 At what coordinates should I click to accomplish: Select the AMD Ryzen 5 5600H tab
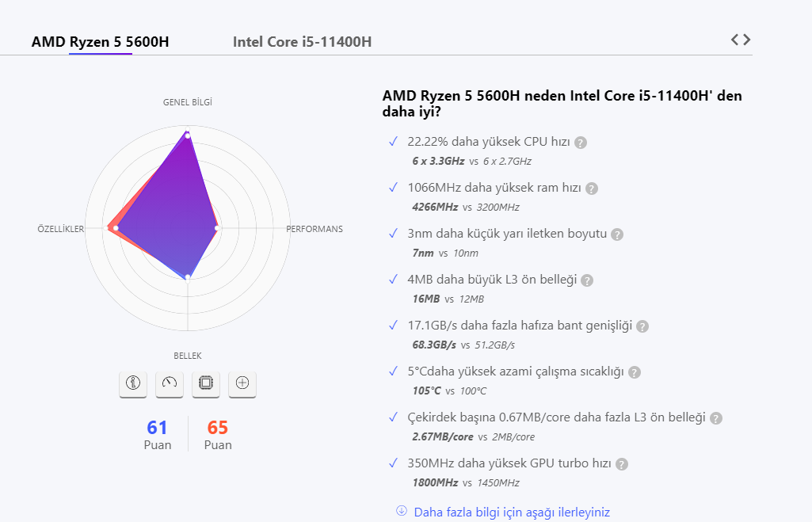(x=100, y=42)
